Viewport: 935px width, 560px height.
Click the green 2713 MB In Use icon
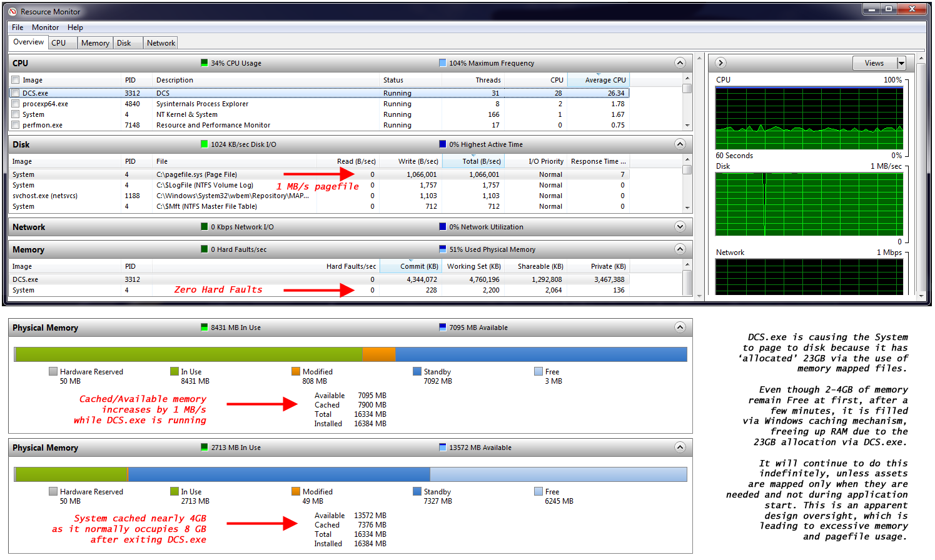pyautogui.click(x=204, y=447)
